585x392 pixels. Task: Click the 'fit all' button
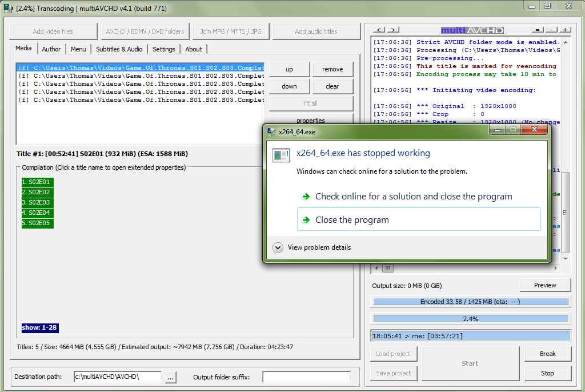pos(311,103)
